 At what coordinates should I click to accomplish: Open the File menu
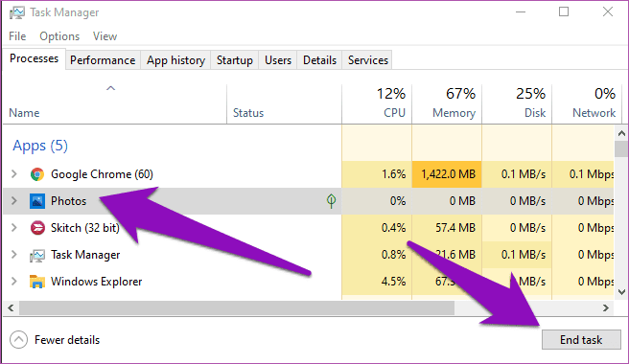(17, 36)
